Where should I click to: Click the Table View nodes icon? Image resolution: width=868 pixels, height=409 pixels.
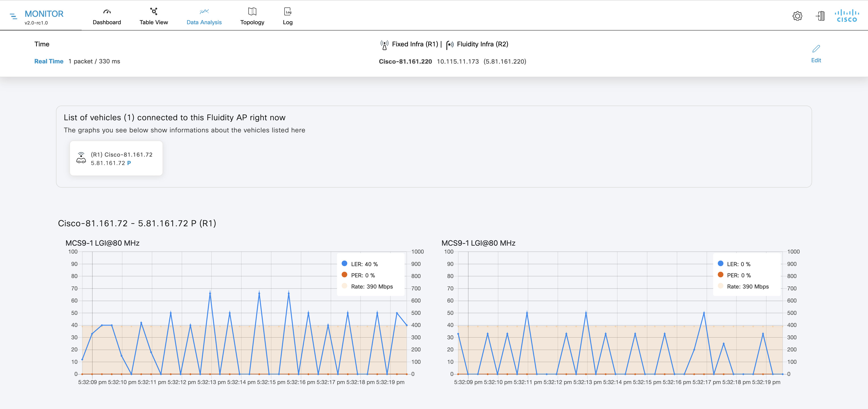154,11
